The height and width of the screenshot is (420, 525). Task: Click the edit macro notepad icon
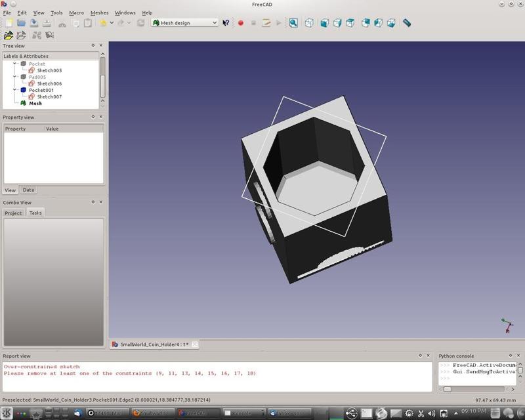266,23
